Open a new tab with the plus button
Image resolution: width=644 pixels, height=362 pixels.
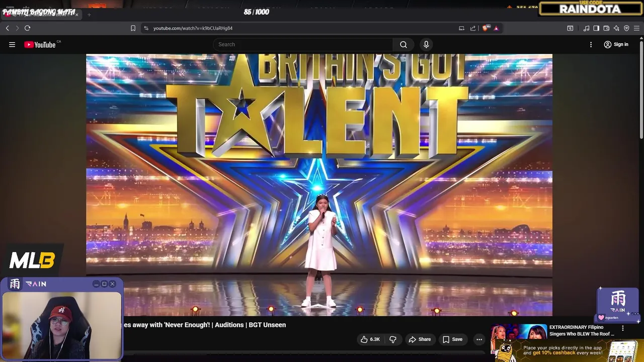[89, 15]
